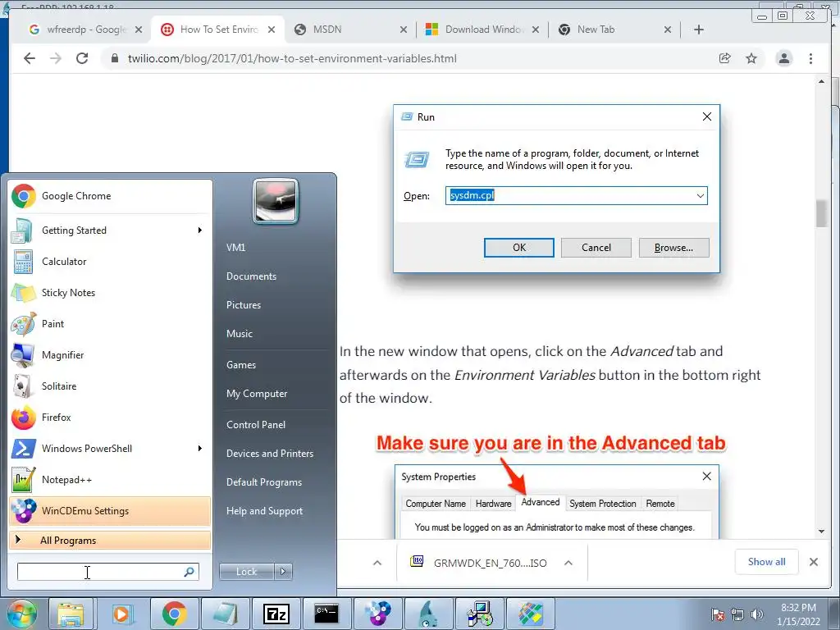
Task: Switch to the MSDN tab
Action: (343, 30)
